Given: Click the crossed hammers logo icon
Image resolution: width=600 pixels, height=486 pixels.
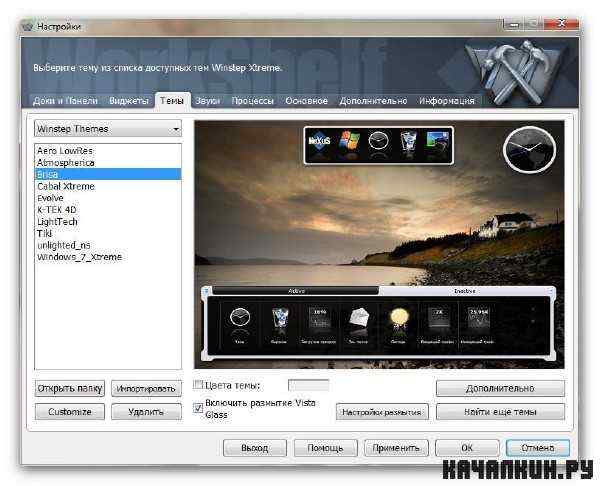Looking at the screenshot, I should [x=515, y=72].
